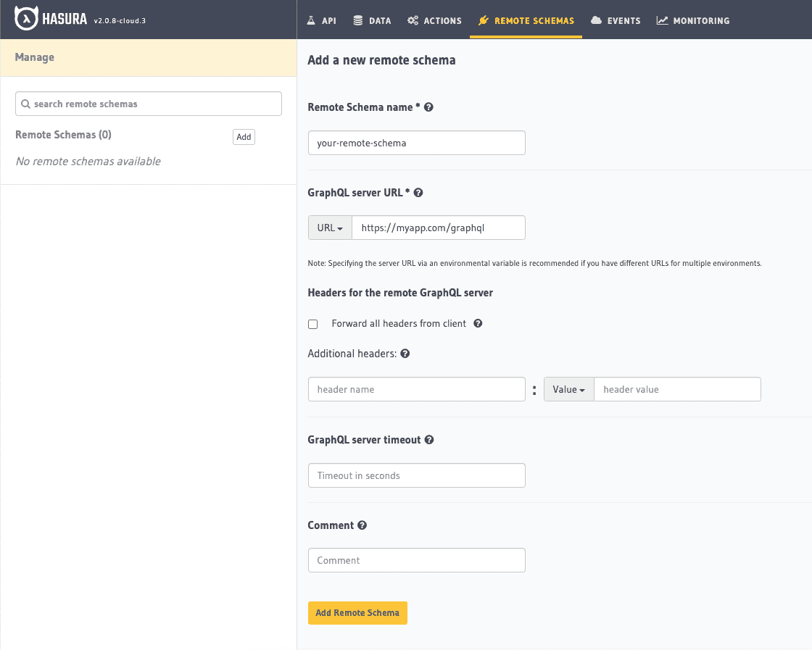Open the Value dropdown for header value
Viewport: 812px width, 650px height.
pyautogui.click(x=568, y=389)
